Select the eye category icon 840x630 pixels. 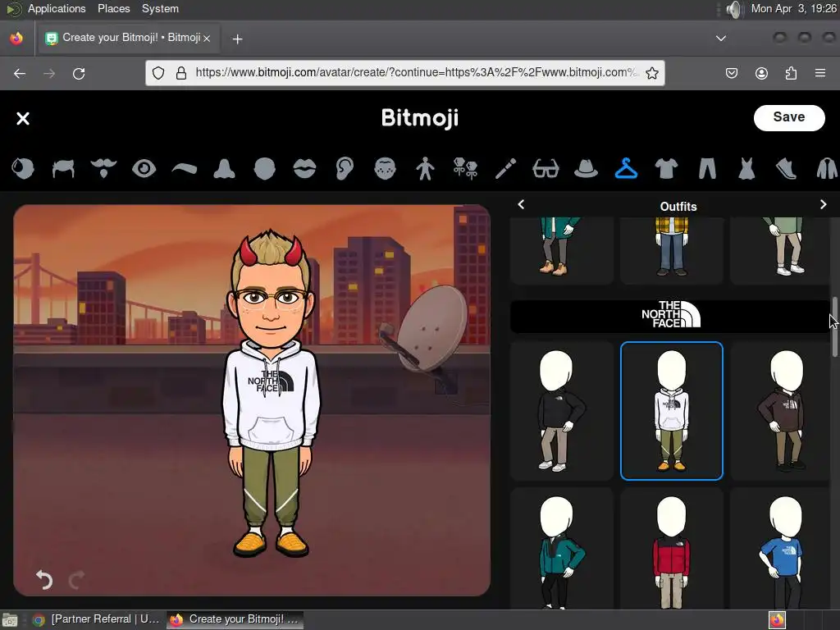pyautogui.click(x=144, y=169)
